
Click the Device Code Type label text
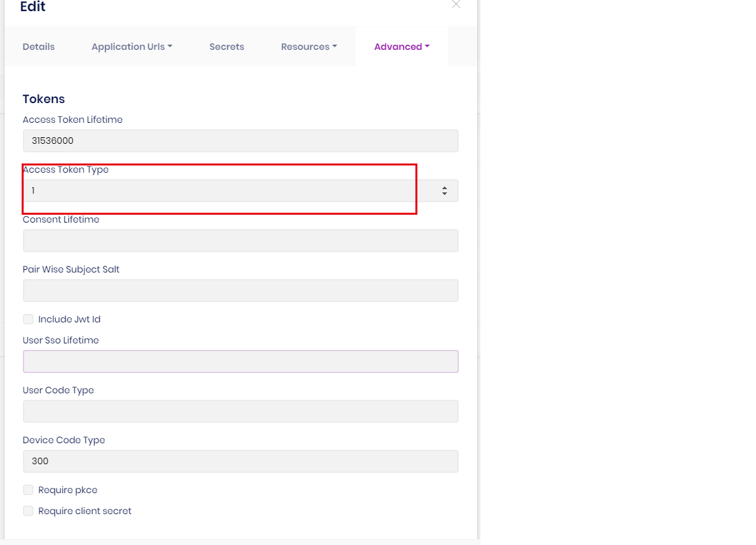coord(64,441)
